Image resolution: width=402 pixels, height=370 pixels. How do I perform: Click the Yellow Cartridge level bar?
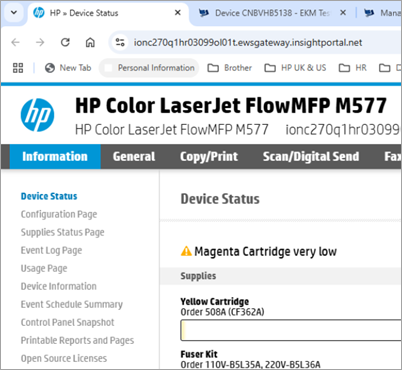coord(291,330)
